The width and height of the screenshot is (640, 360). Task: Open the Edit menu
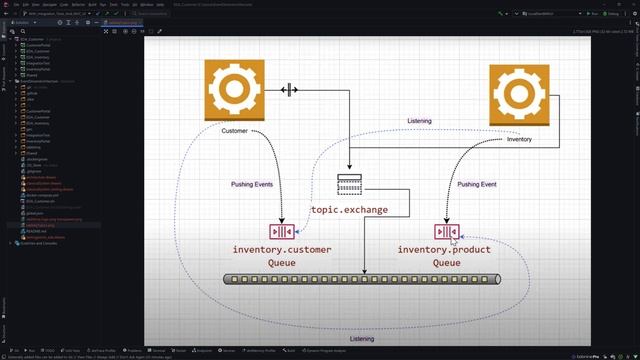pyautogui.click(x=26, y=4)
